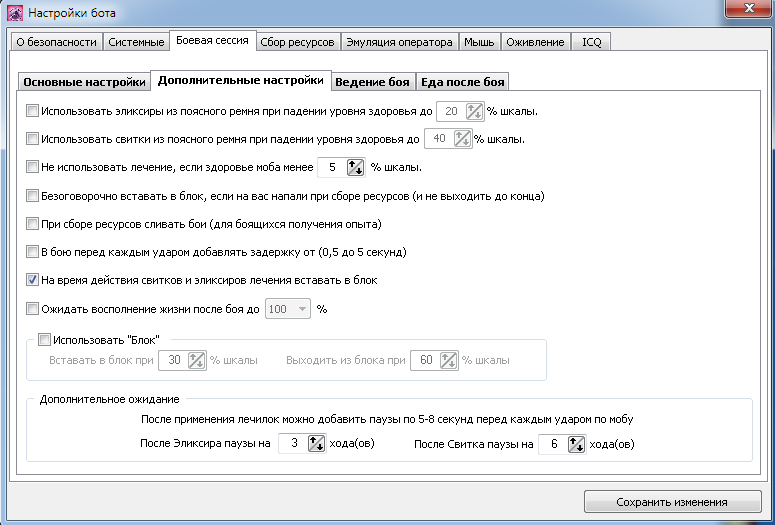Open the 100% life restore dropdown
775x525 pixels.
pyautogui.click(x=288, y=309)
